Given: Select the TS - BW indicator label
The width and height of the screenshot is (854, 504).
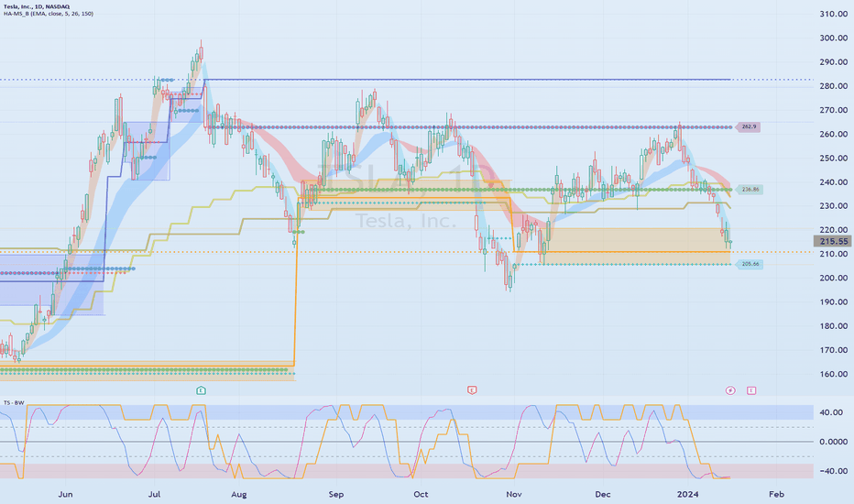Looking at the screenshot, I should (14, 402).
